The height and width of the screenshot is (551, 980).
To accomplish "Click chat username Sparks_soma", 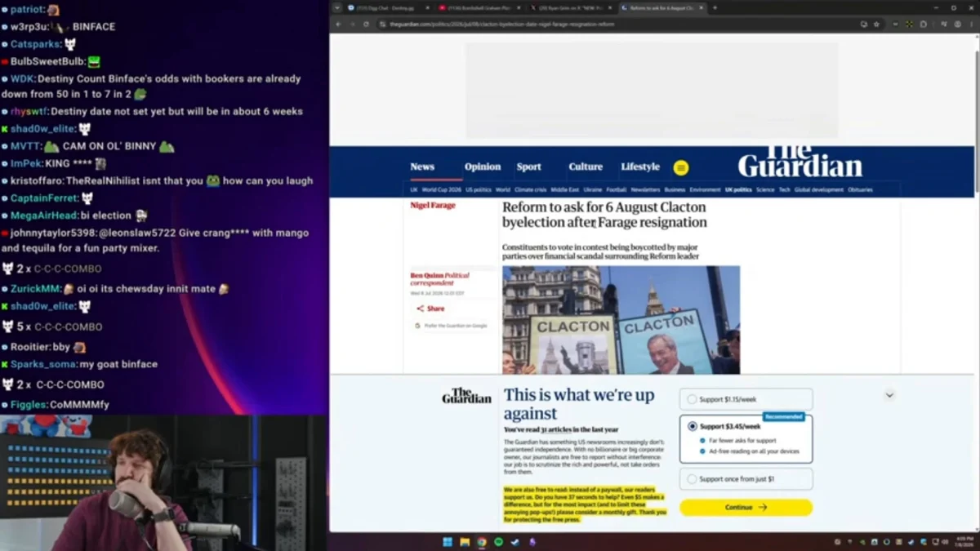I will point(42,364).
